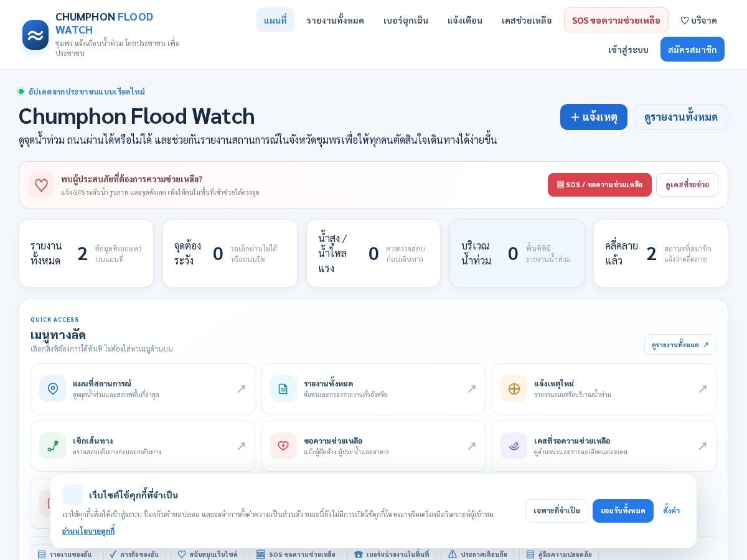Open อ่านนโยบายคุกกี้ link
The width and height of the screenshot is (747, 560).
[x=88, y=531]
